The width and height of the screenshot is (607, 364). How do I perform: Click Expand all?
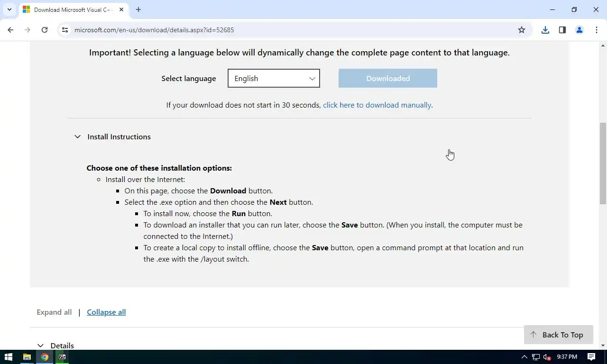coord(54,312)
